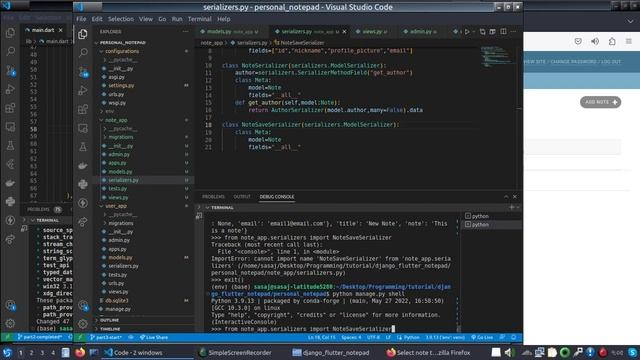This screenshot has width=640, height=360.
Task: Collapse the user_app folder
Action: click(x=116, y=206)
